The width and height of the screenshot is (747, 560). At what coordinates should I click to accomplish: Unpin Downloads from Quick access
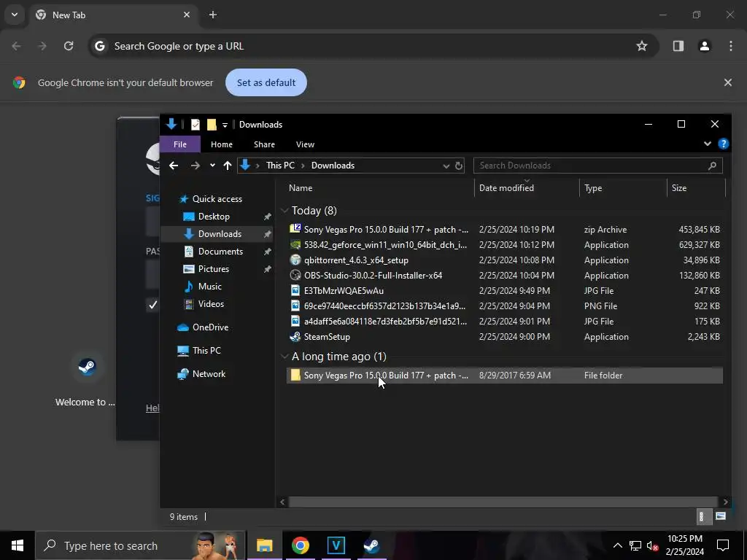267,234
